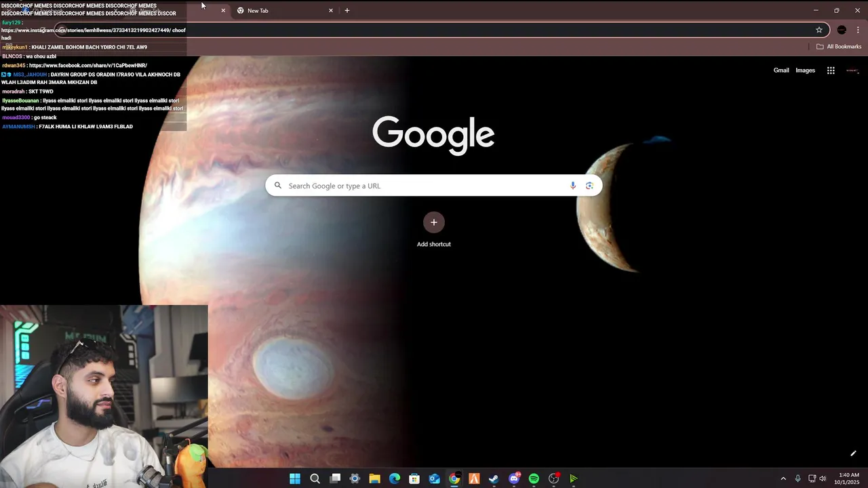Open Google Lens image search

click(x=589, y=186)
